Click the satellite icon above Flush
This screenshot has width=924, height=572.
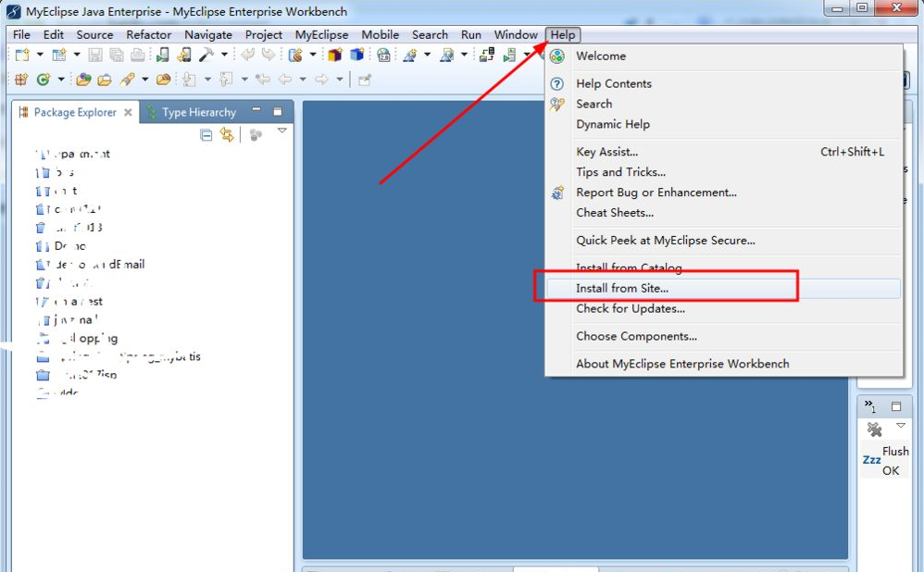click(875, 429)
